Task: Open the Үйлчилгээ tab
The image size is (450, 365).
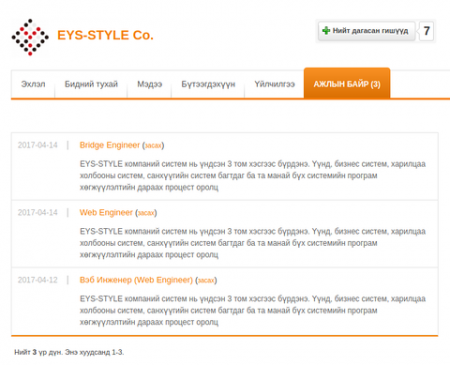Action: point(274,84)
